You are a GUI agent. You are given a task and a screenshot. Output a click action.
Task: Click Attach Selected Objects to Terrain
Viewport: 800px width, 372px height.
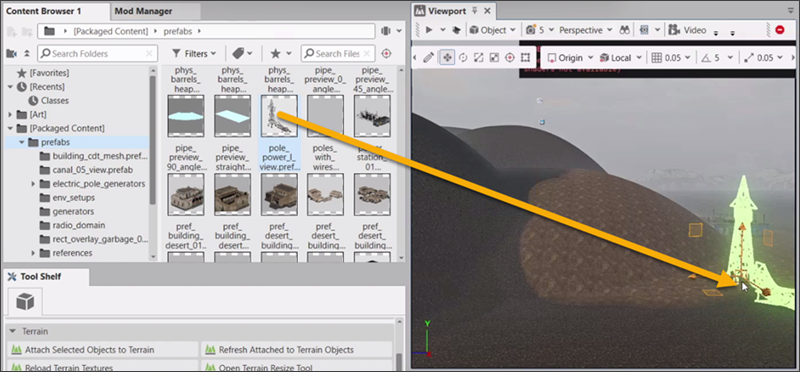point(104,350)
